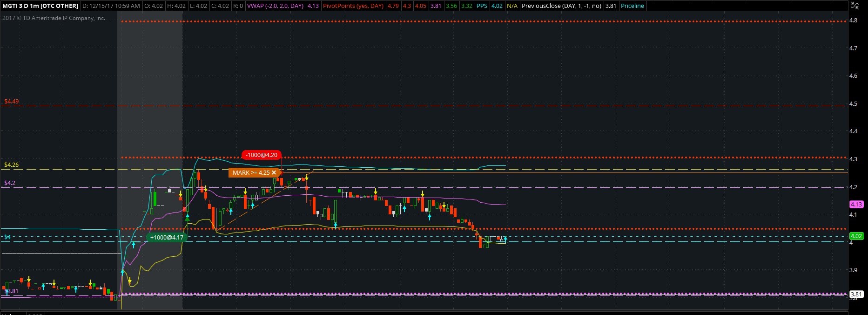The image size is (868, 315).
Task: Select the cyan $4 price level label
Action: coord(7,237)
